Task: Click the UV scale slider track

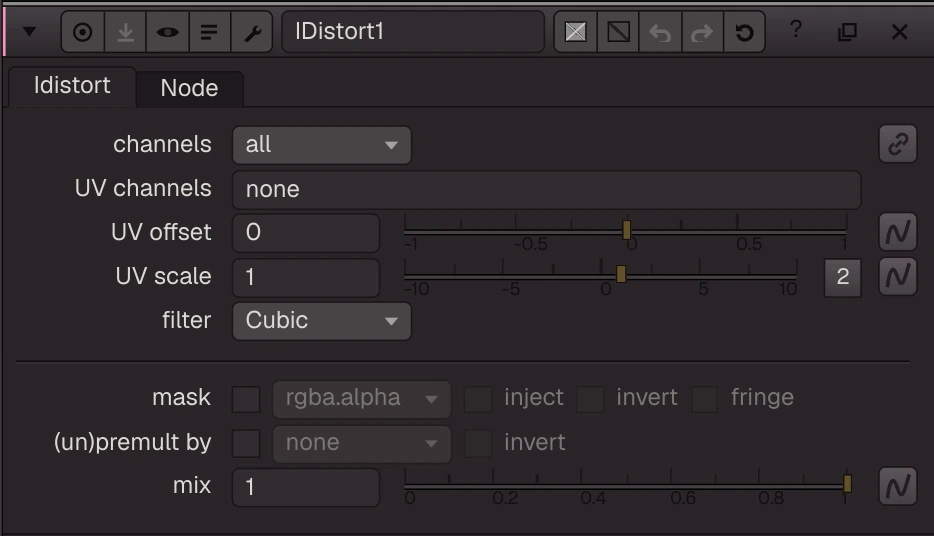Action: click(600, 275)
